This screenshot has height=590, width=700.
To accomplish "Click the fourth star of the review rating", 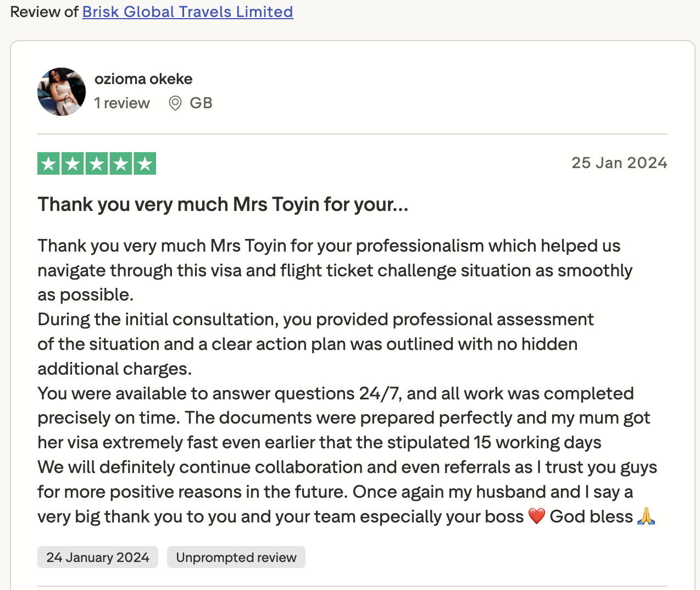I will click(x=120, y=163).
